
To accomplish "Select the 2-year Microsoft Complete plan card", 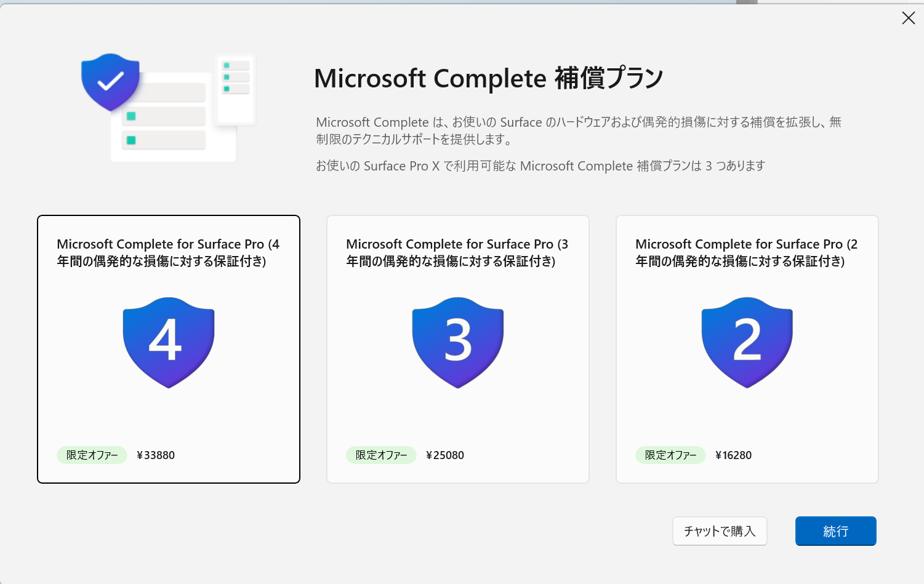I will (x=747, y=349).
